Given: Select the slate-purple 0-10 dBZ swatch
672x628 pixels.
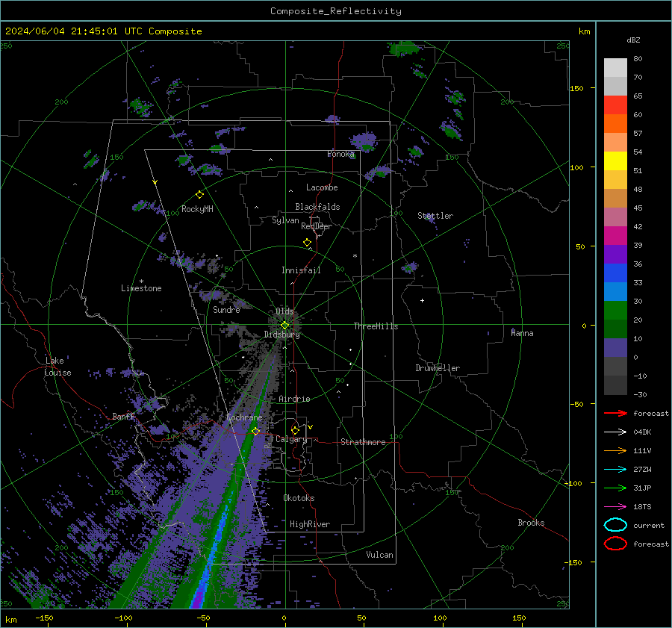Looking at the screenshot, I should (x=615, y=348).
